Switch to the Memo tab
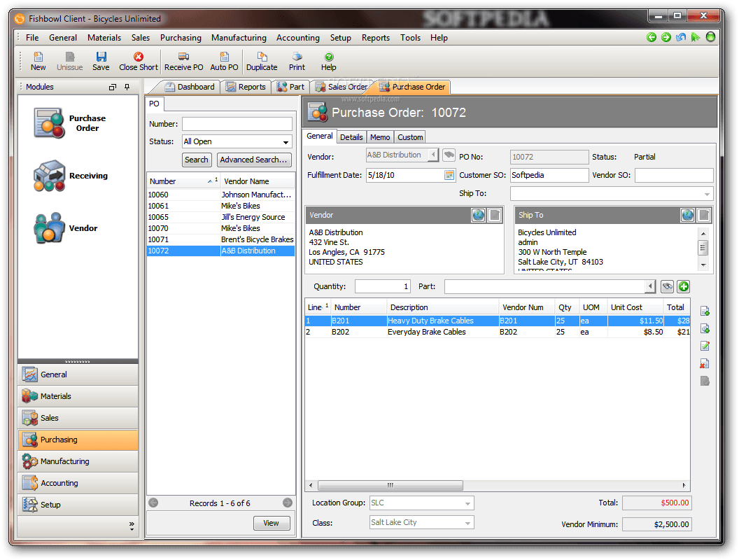 click(x=380, y=137)
